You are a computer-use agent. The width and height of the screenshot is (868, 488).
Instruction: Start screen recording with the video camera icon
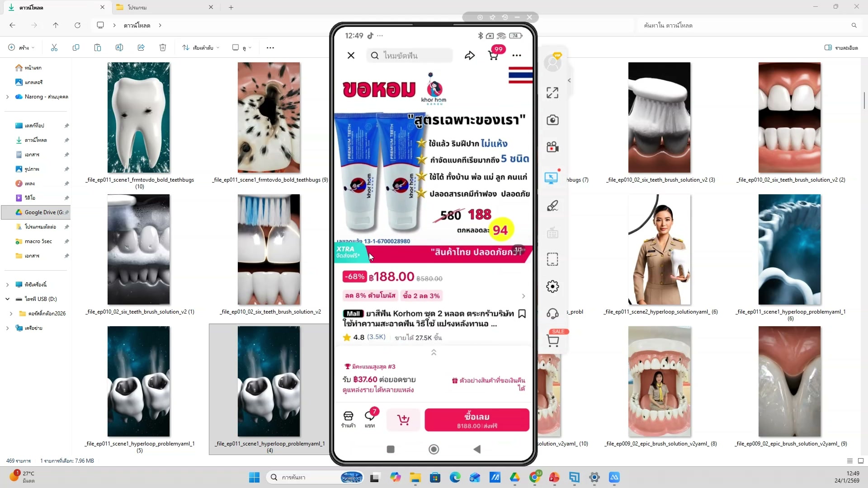552,147
